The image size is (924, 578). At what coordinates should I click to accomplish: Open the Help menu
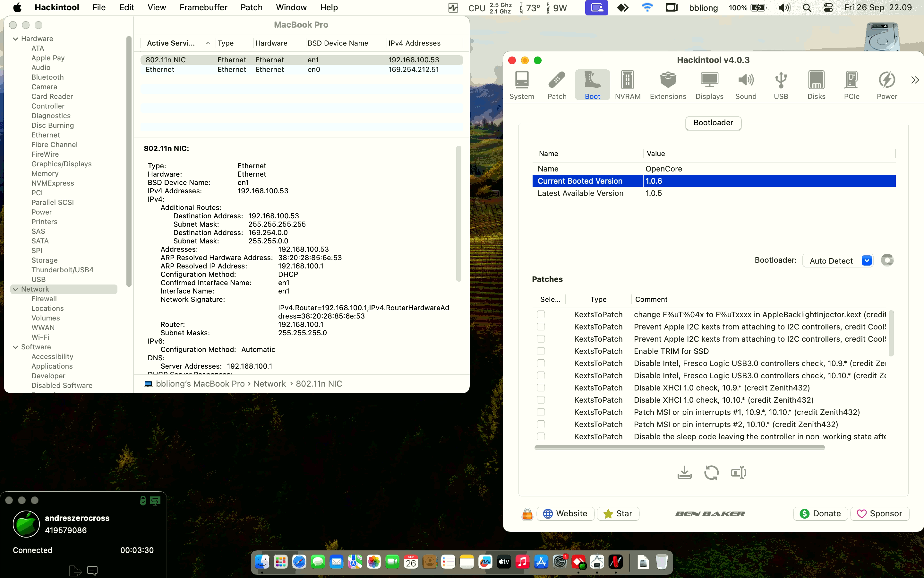[x=329, y=8]
